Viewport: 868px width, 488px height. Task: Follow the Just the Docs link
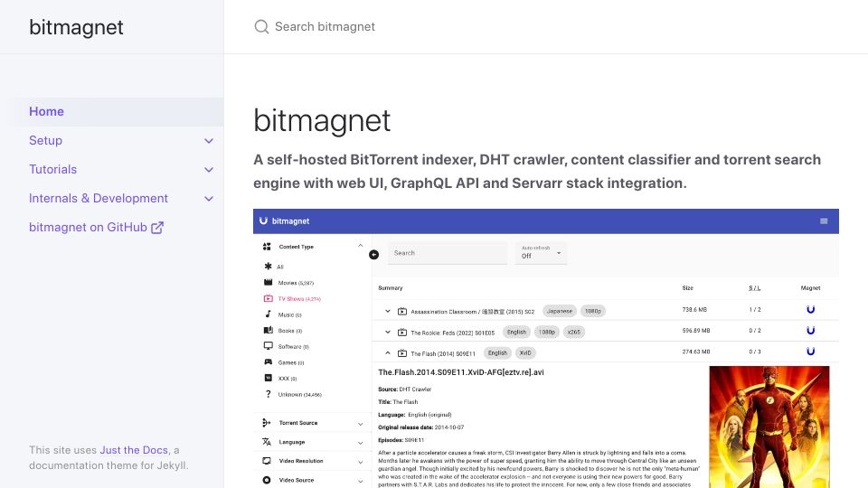[x=134, y=450]
